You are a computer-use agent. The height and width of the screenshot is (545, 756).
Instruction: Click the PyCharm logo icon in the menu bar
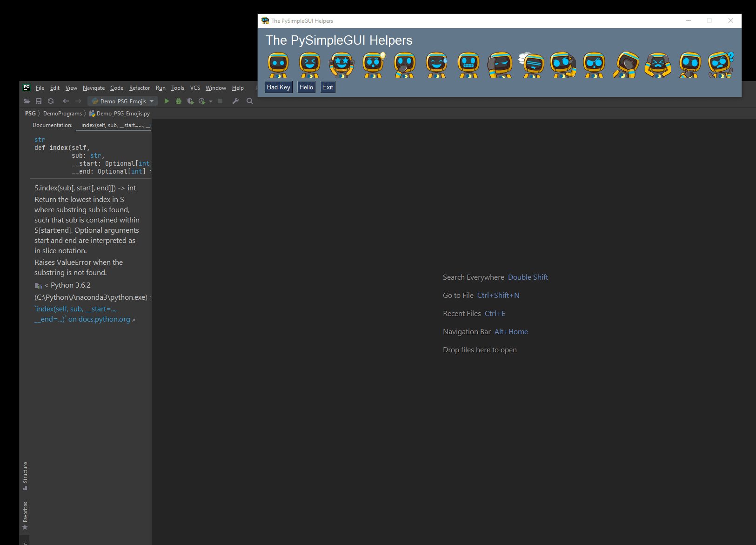pyautogui.click(x=27, y=87)
